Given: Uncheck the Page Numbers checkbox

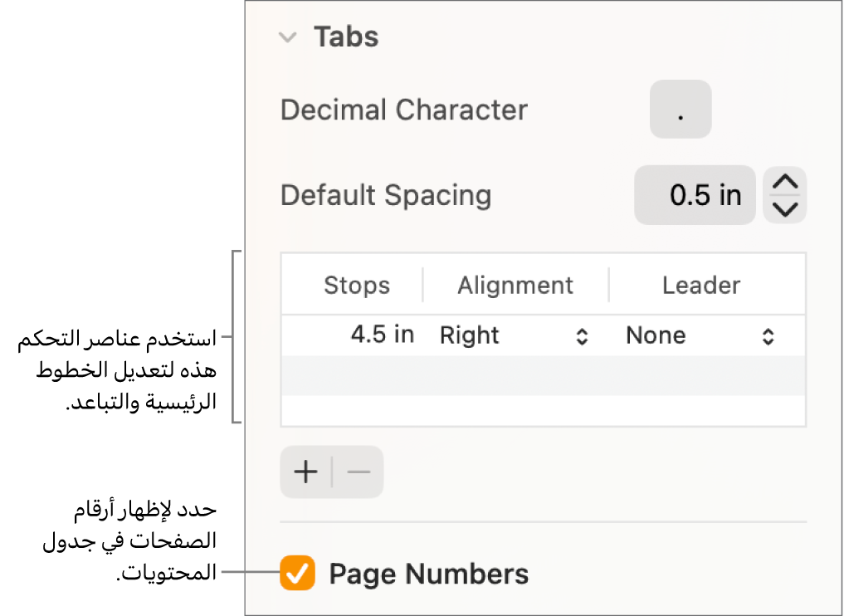Looking at the screenshot, I should tap(297, 574).
